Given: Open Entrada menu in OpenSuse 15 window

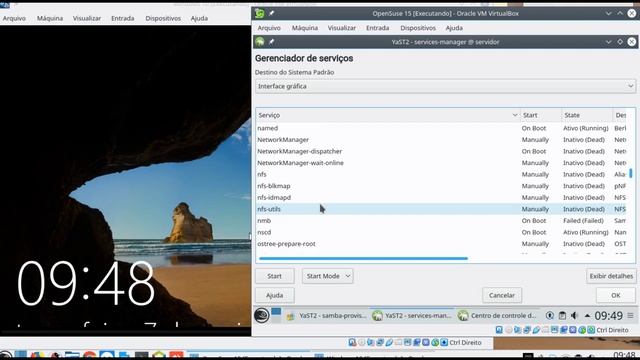Looking at the screenshot, I should coord(378,28).
